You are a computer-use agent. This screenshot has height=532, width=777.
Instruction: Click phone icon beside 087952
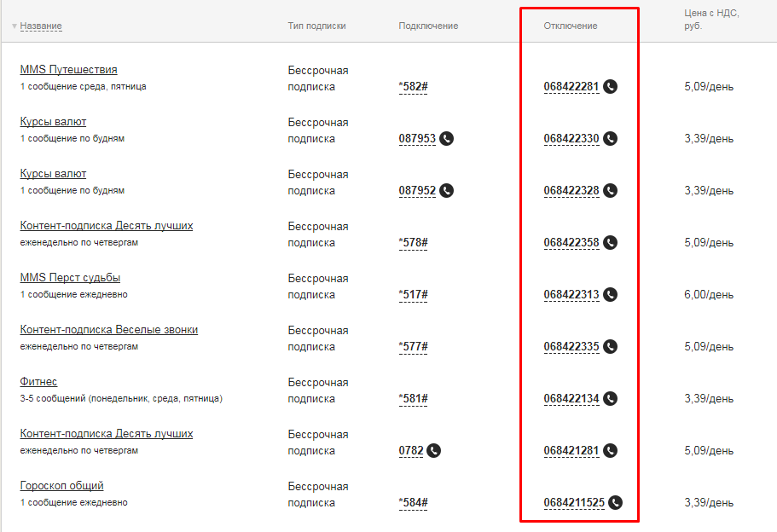[x=446, y=190]
